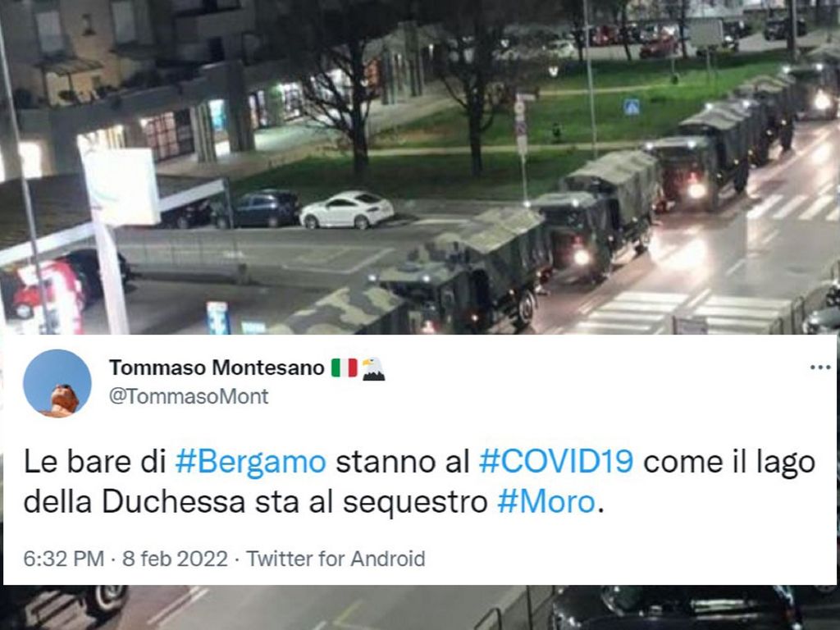Click the Italian flag emoji beside the name

coord(344,368)
